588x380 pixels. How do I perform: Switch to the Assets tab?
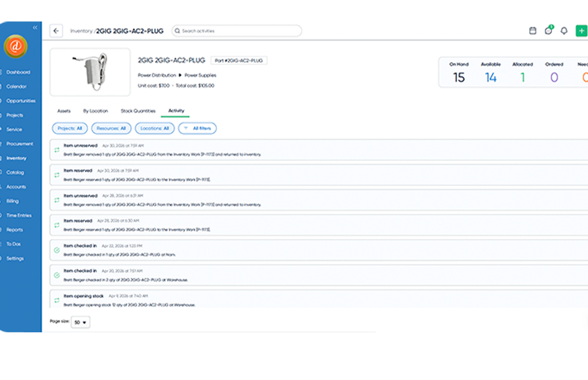point(64,111)
